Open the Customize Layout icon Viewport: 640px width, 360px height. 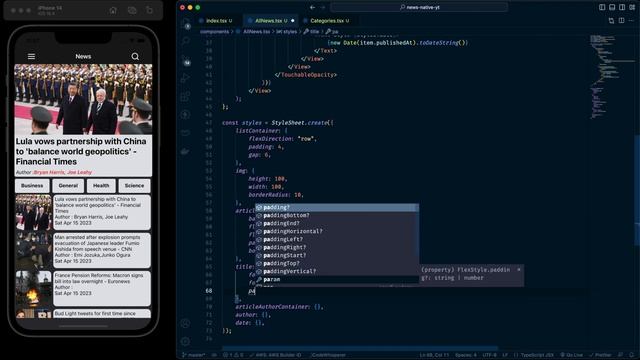point(632,7)
